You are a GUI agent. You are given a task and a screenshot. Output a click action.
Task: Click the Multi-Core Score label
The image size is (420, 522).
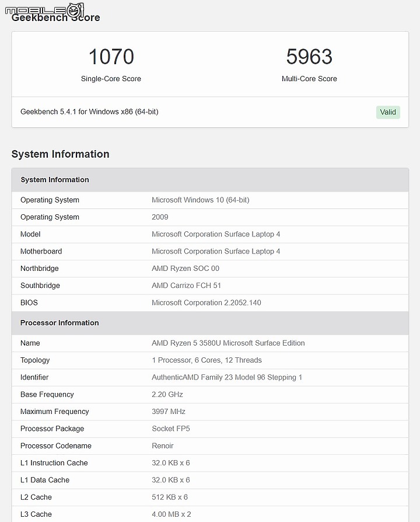click(309, 79)
